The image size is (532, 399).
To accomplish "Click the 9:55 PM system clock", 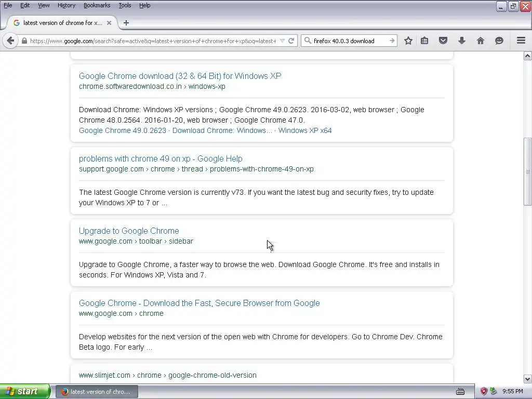I will tap(513, 392).
